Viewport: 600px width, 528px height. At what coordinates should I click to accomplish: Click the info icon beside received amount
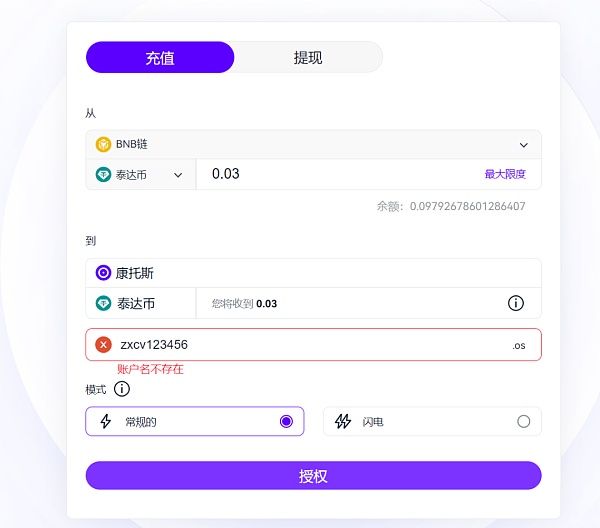coord(516,303)
